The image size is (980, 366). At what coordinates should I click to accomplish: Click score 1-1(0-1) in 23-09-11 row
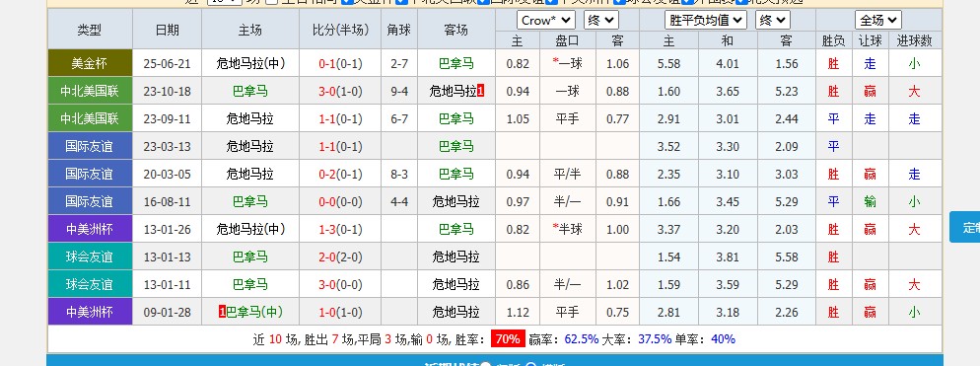[x=340, y=118]
